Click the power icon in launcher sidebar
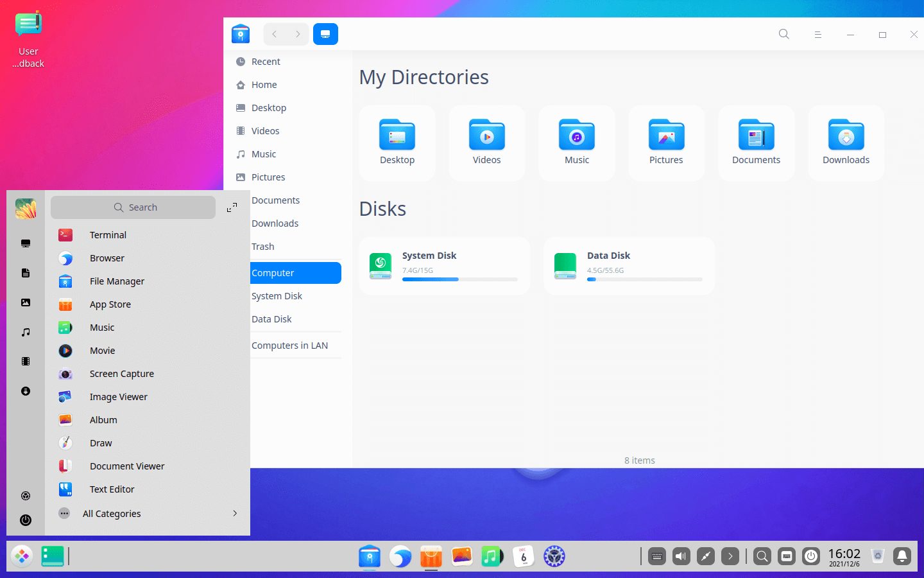Screen dimensions: 924x578 (x=26, y=520)
